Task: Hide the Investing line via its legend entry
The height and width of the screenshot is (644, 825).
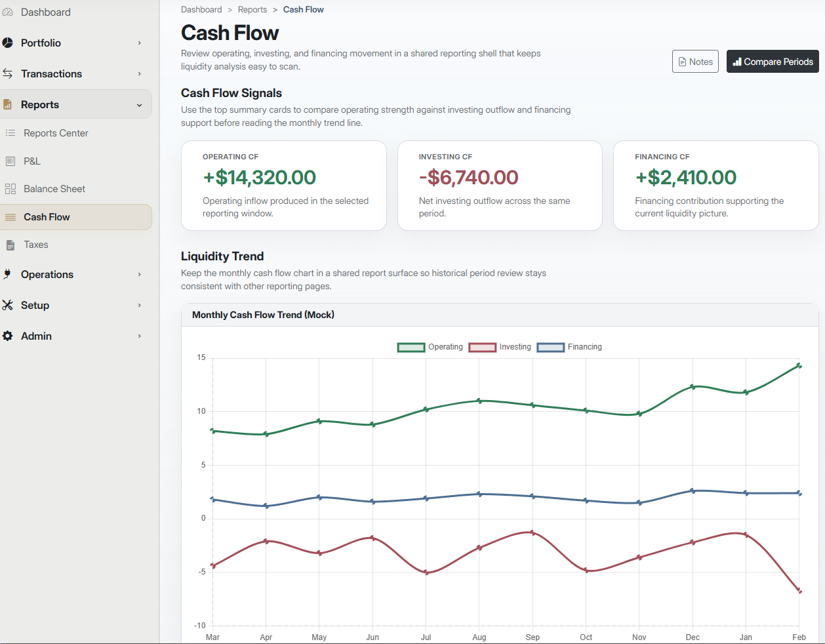Action: (x=516, y=347)
